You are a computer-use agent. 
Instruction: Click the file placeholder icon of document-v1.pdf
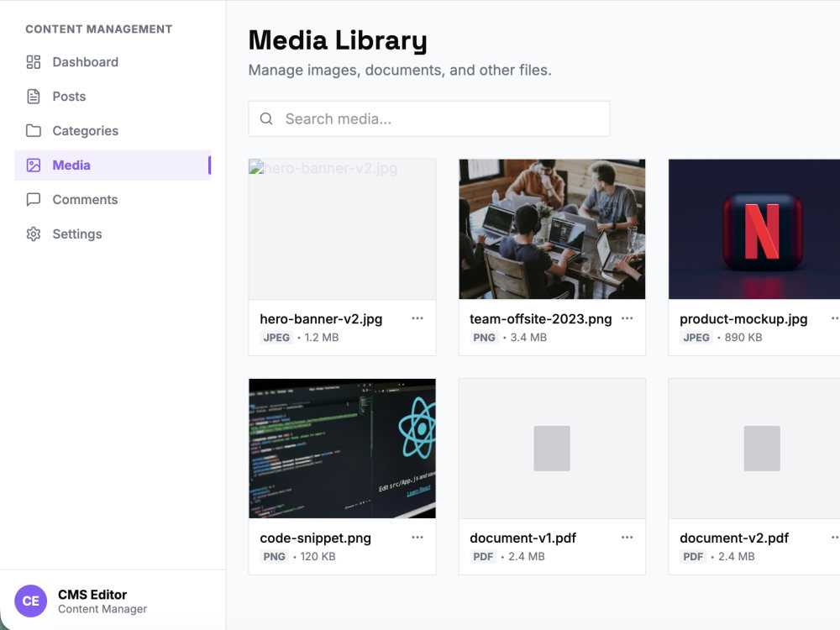point(552,449)
